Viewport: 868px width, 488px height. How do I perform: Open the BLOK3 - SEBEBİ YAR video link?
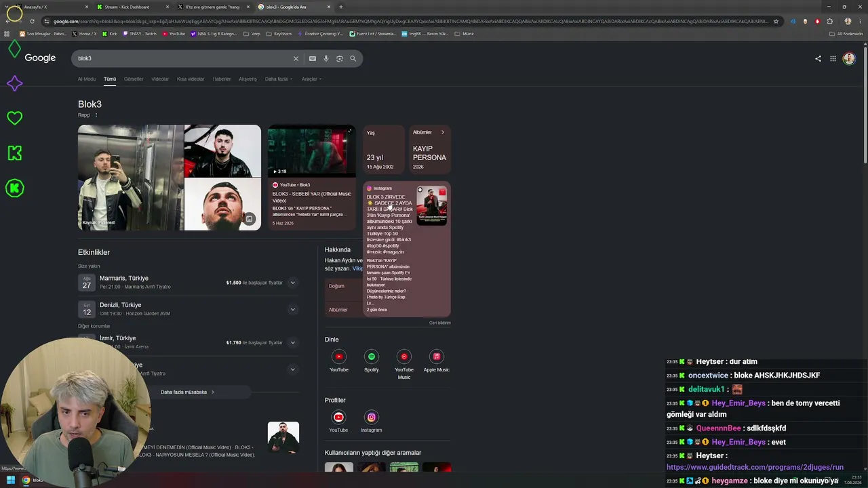pyautogui.click(x=311, y=197)
